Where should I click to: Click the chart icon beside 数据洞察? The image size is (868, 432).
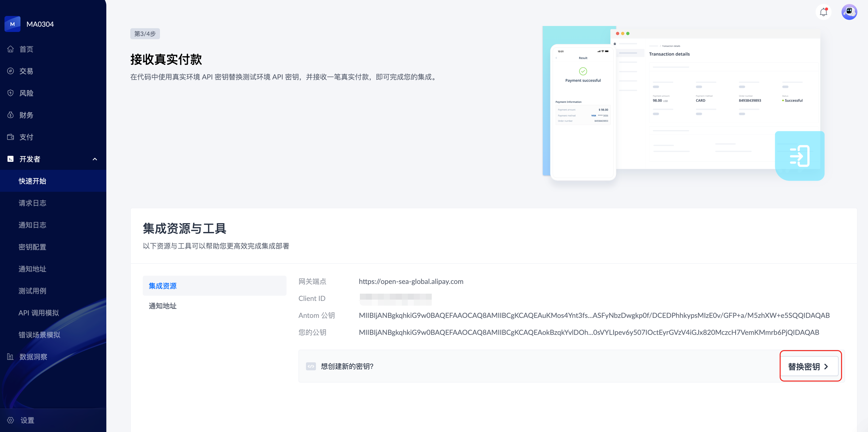tap(10, 356)
